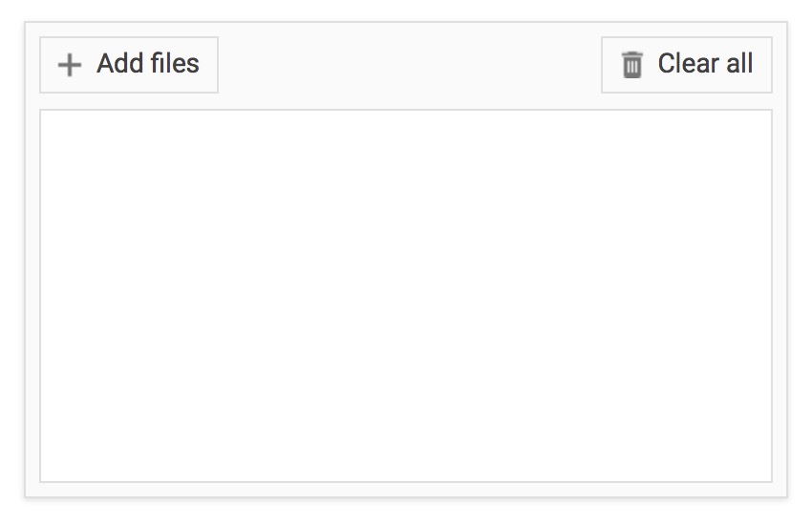Select the empty file list box below the buttons

pos(406,296)
